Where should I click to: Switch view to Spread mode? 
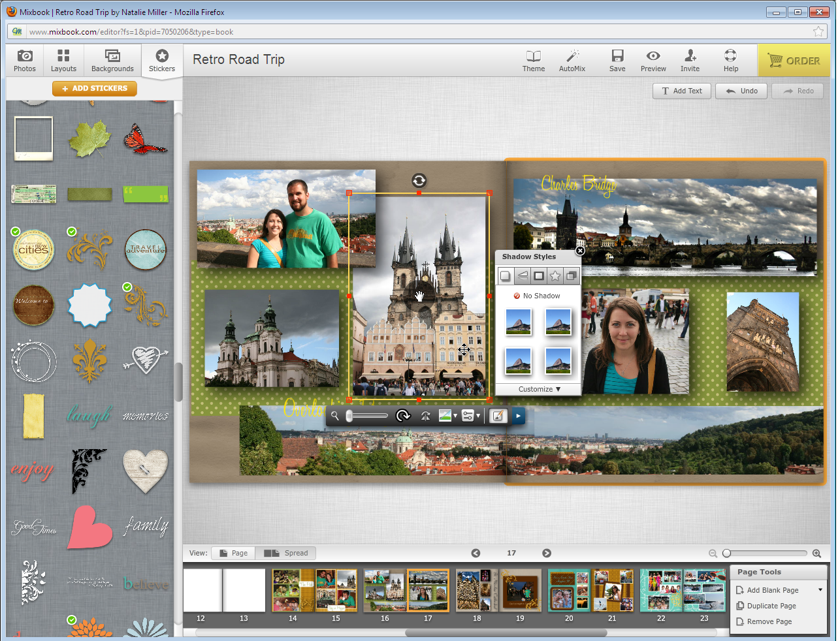(286, 553)
